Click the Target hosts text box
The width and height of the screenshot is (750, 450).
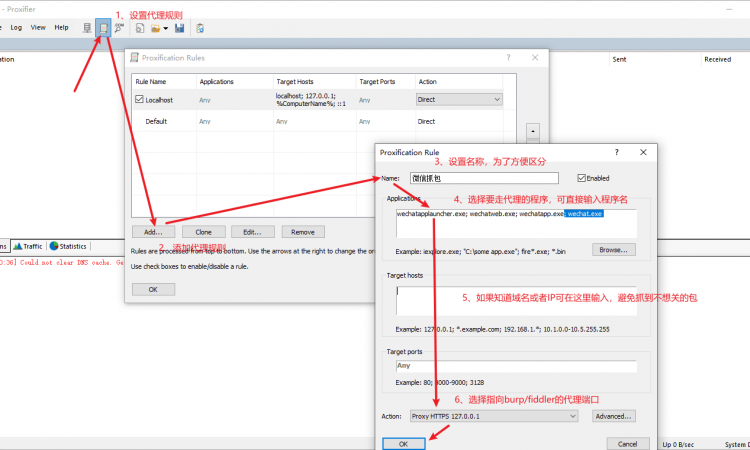[516, 301]
